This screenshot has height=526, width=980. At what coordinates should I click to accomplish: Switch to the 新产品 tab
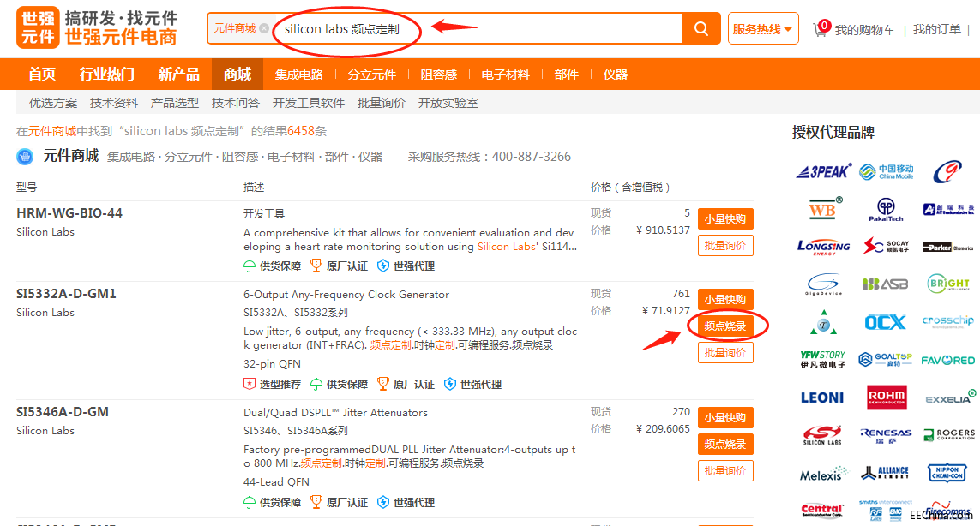pos(178,75)
